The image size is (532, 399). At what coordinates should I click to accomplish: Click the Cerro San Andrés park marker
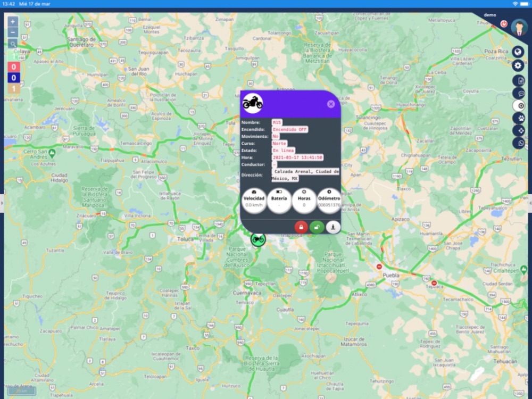coord(52,153)
